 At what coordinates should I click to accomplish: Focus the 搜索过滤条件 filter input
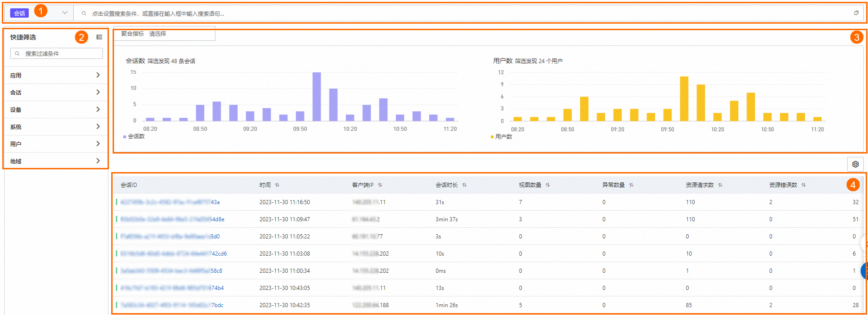[x=57, y=54]
